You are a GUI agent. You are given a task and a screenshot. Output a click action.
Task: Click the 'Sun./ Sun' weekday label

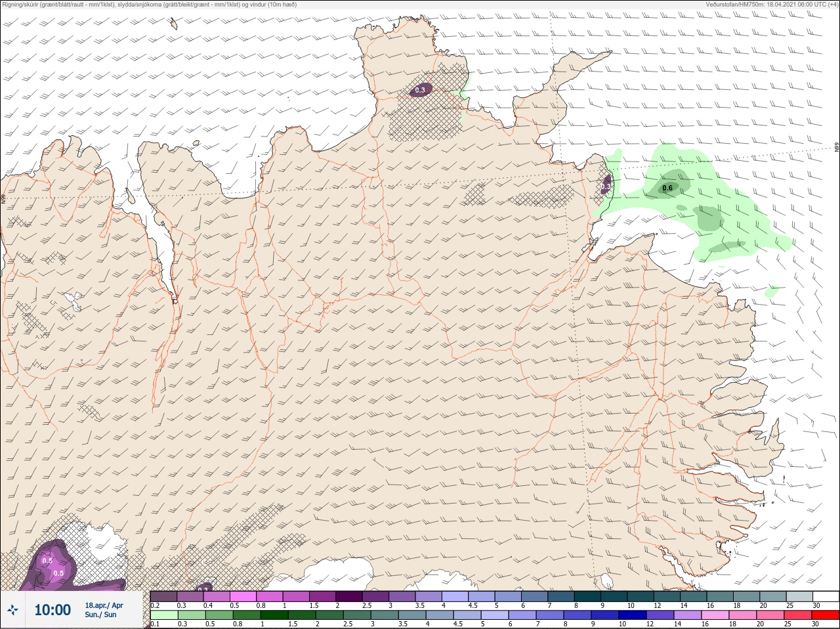[x=100, y=615]
